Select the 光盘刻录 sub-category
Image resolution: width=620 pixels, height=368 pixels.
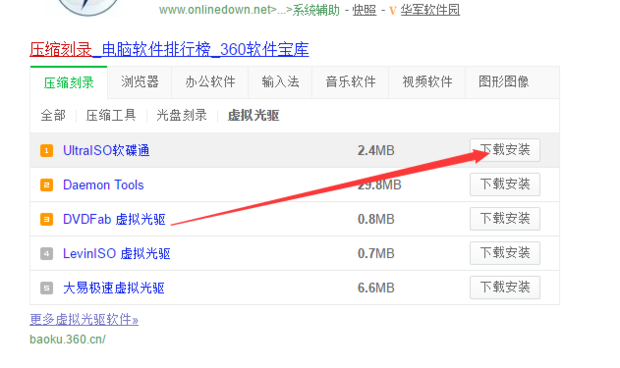[181, 115]
